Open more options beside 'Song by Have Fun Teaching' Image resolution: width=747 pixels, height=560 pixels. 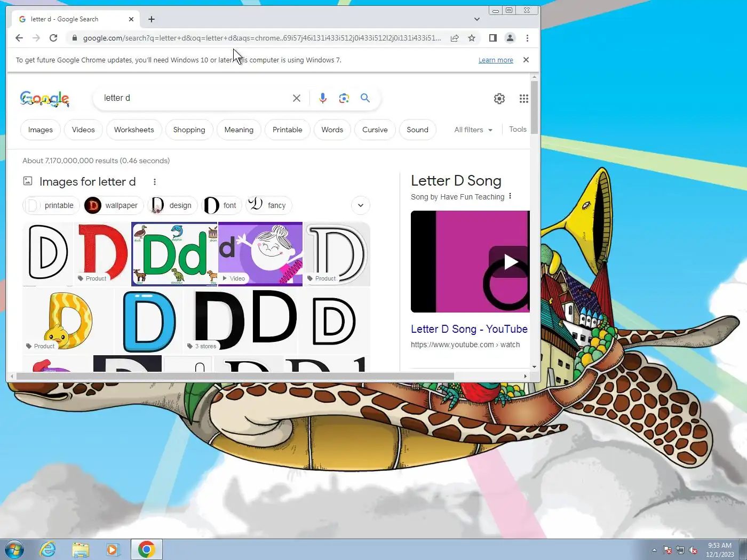tap(510, 196)
